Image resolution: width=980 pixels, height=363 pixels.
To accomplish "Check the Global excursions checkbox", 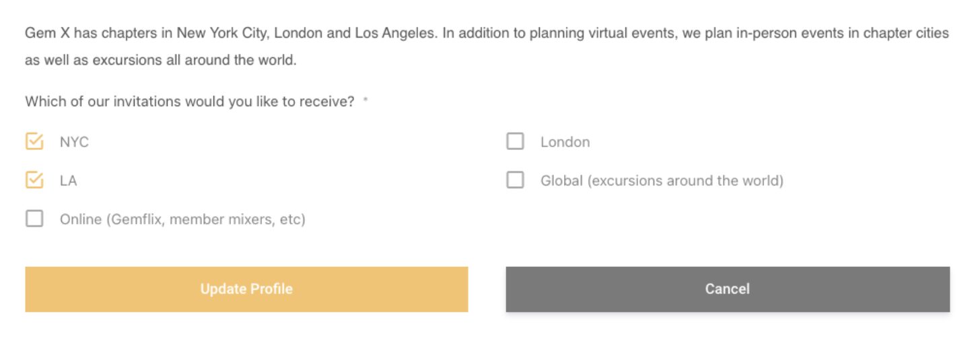I will pyautogui.click(x=515, y=180).
